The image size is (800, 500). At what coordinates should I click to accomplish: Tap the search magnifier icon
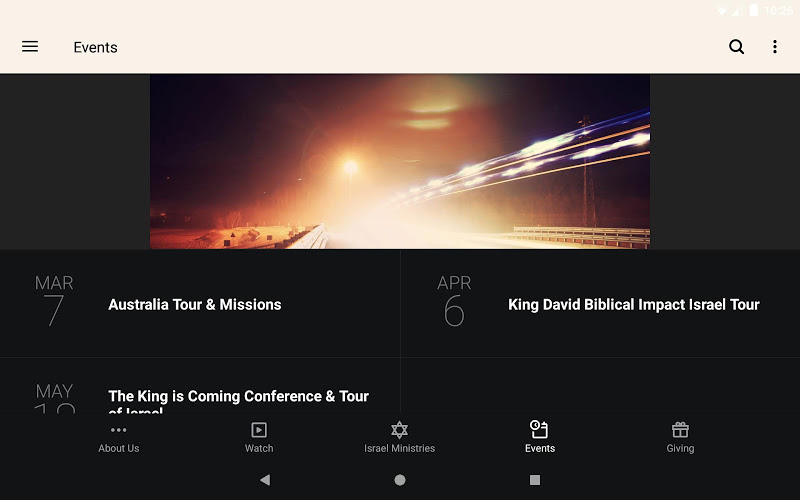pyautogui.click(x=737, y=47)
